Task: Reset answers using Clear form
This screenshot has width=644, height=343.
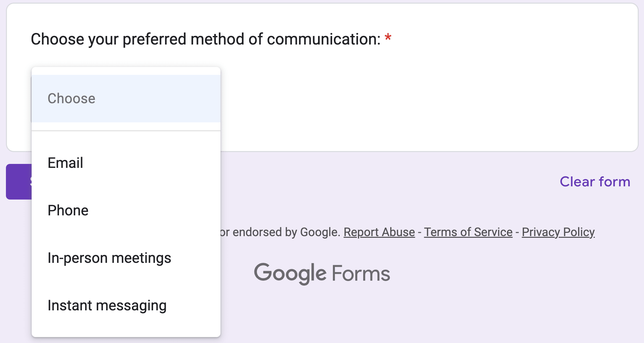Action: coord(594,182)
